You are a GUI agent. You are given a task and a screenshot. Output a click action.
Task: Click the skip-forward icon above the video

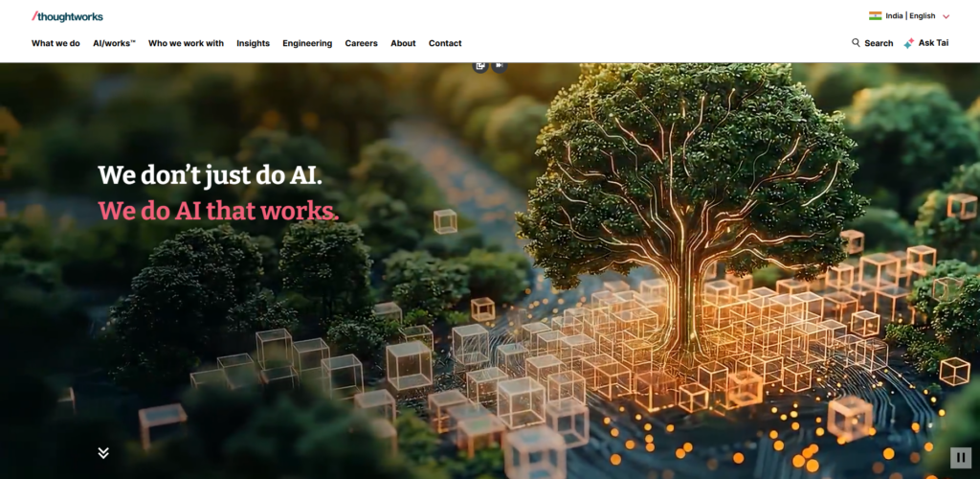pyautogui.click(x=500, y=66)
